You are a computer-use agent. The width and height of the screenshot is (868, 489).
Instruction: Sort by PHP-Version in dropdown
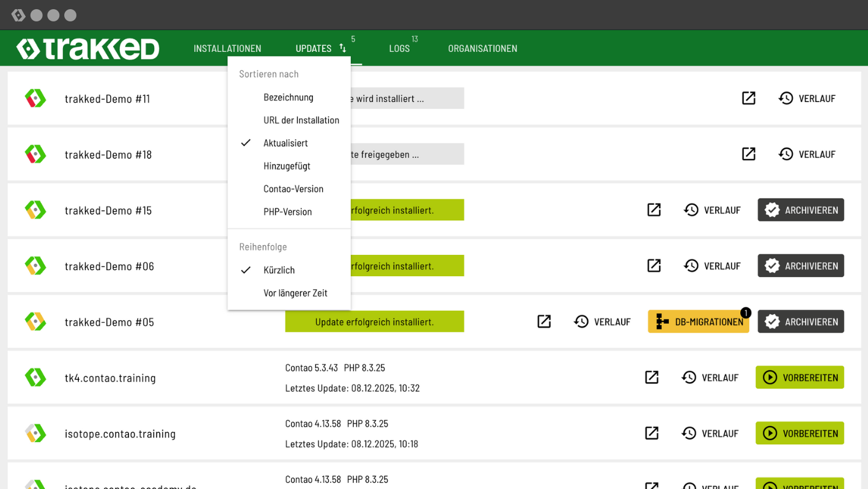point(287,212)
